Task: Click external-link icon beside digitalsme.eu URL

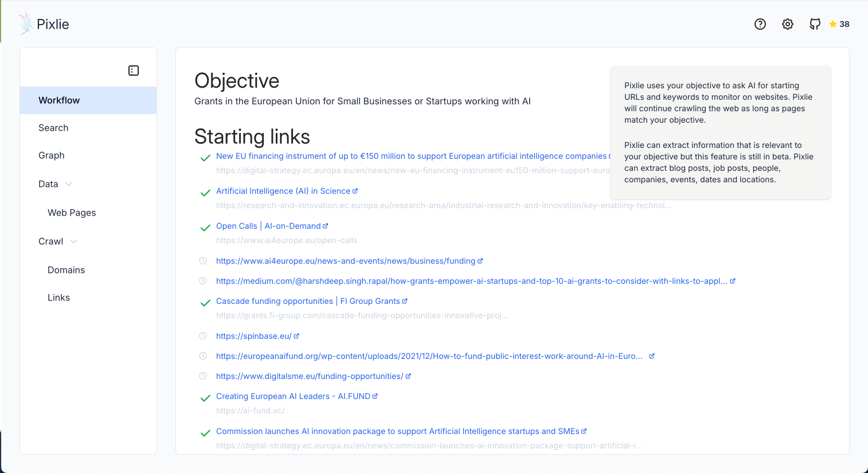Action: coord(408,376)
